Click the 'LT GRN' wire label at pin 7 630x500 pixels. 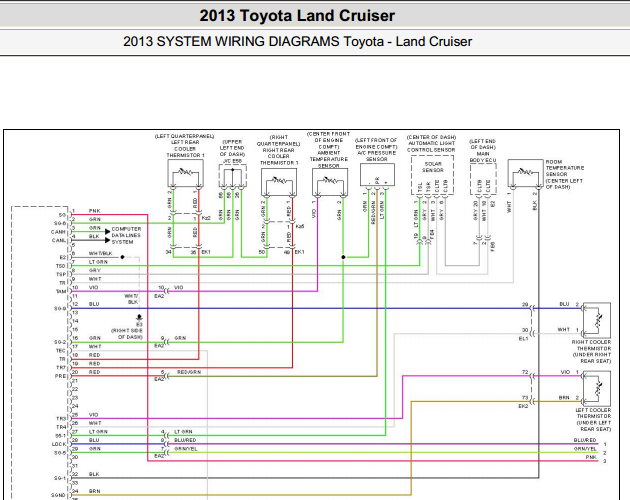click(98, 262)
